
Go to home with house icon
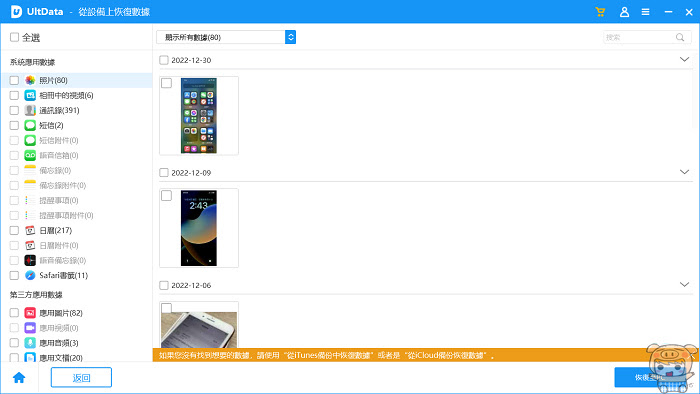pyautogui.click(x=19, y=378)
